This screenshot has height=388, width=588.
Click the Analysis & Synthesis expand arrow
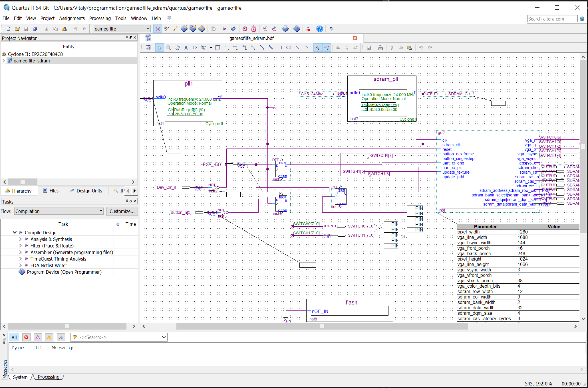point(20,239)
